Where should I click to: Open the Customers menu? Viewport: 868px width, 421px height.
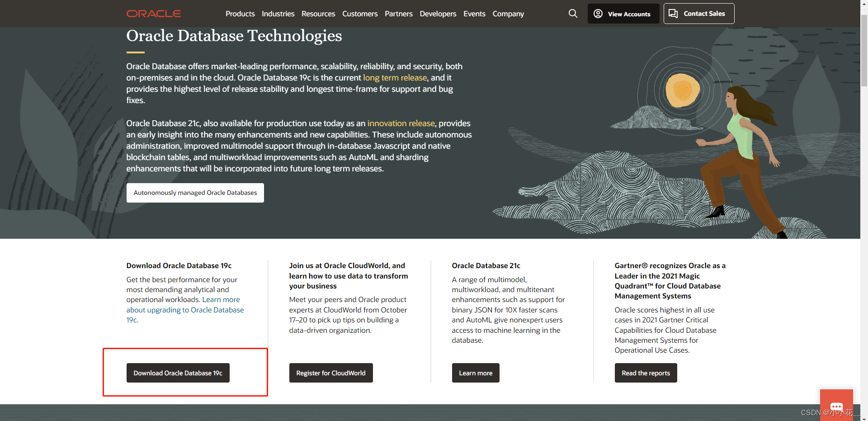(360, 14)
